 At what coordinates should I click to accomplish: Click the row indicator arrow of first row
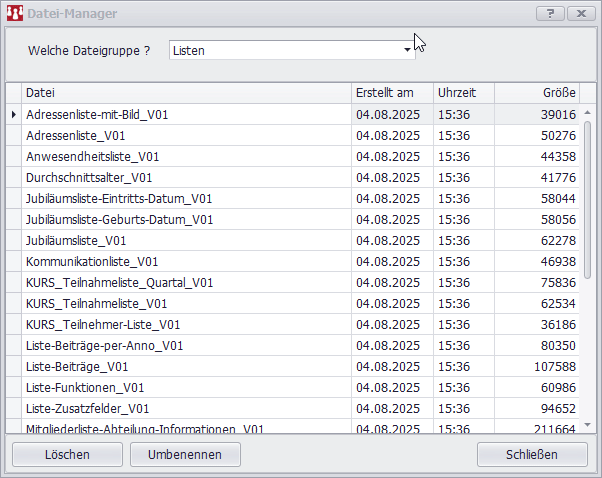coord(13,115)
